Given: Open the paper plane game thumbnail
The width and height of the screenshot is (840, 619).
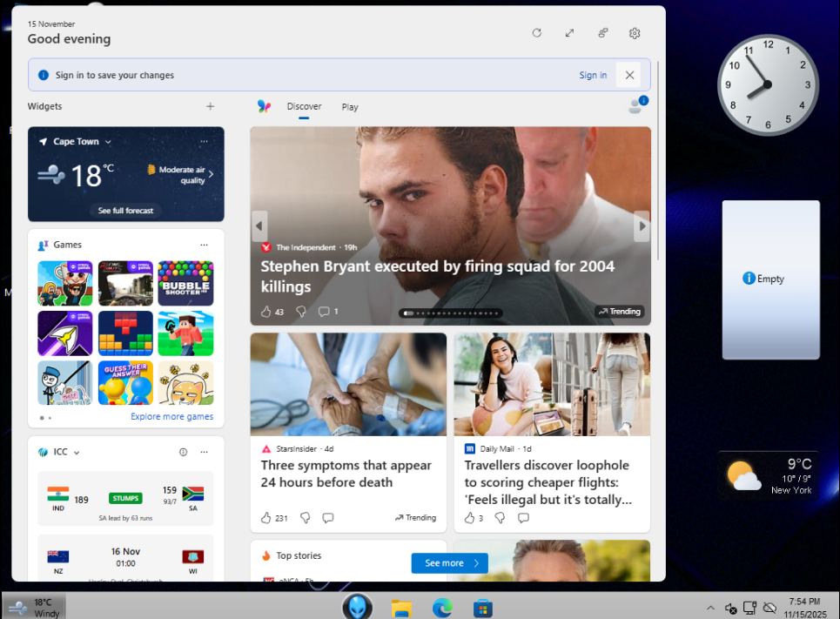Looking at the screenshot, I should point(64,333).
